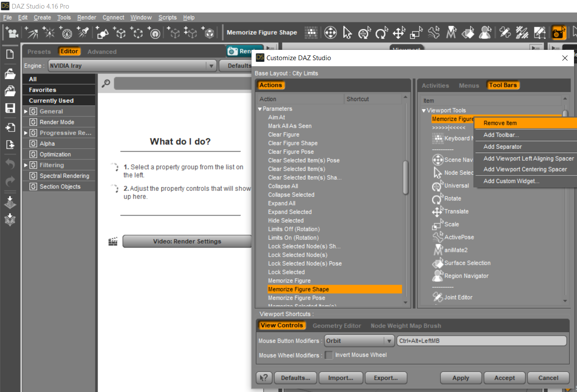Screen dimensions: 577x392
Task: Select the Rotate tool in top toolbar
Action: [382, 32]
